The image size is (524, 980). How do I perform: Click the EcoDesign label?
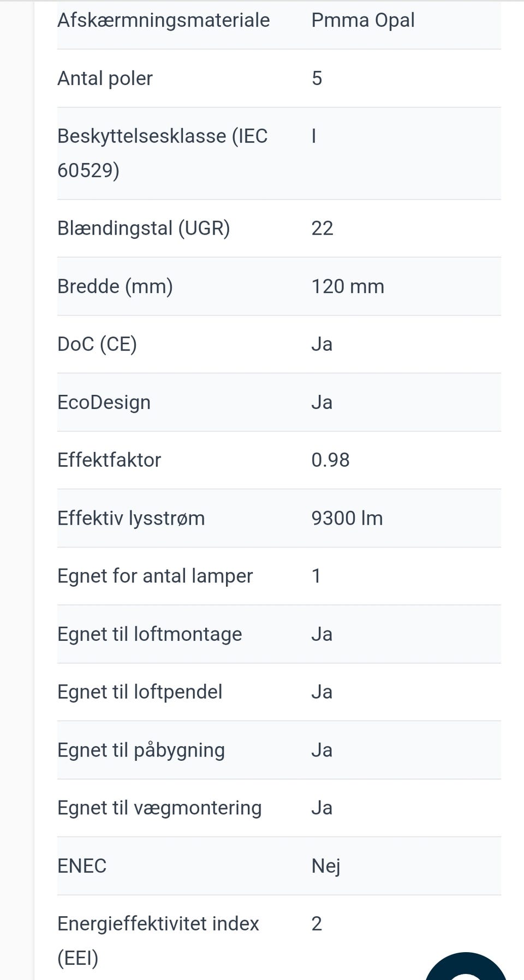(104, 402)
